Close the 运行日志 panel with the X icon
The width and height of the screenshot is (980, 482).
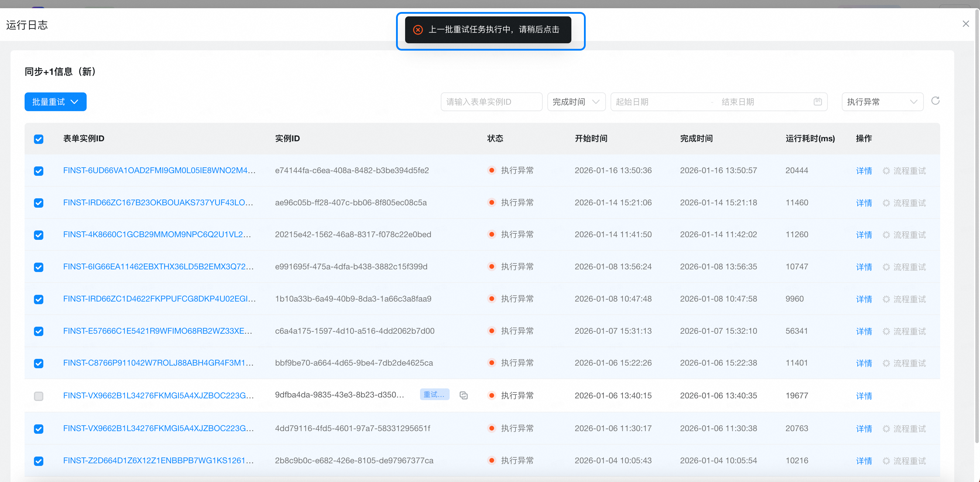coord(966,24)
